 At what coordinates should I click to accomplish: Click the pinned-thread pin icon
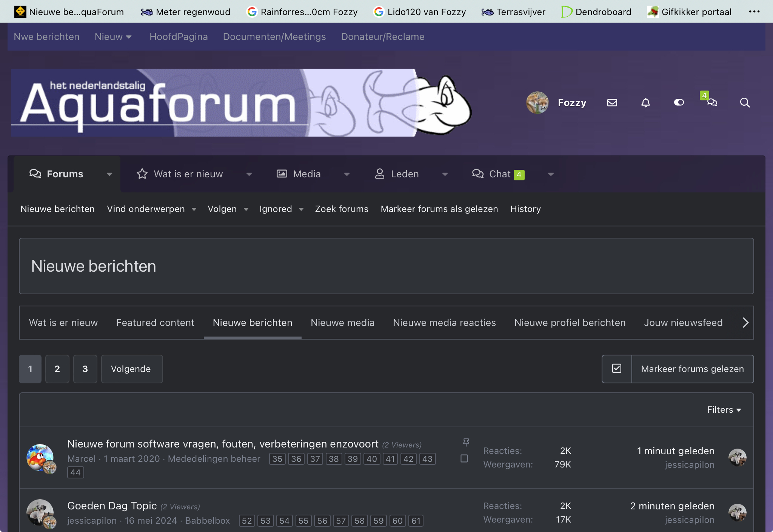pyautogui.click(x=466, y=442)
